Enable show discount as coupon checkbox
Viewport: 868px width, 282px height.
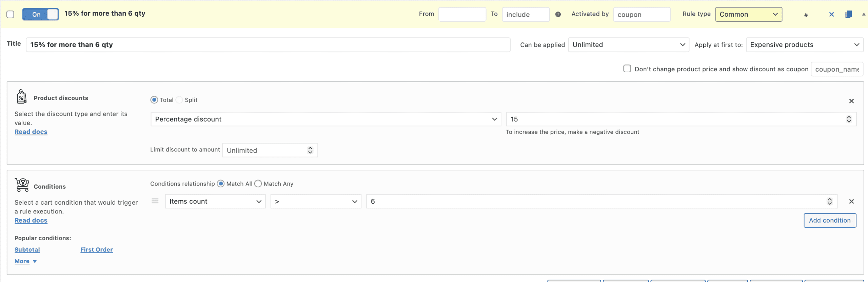coord(627,69)
